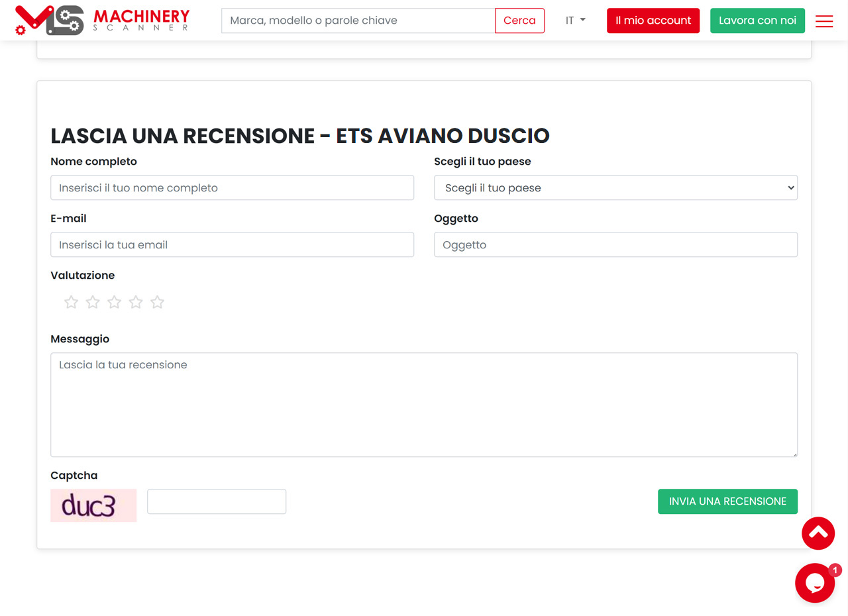Select the fifth rating star
The image size is (848, 616).
click(x=157, y=302)
